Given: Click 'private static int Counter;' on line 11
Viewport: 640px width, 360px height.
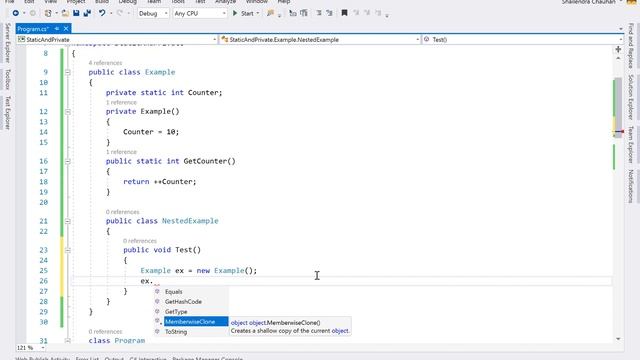Looking at the screenshot, I should [x=164, y=93].
